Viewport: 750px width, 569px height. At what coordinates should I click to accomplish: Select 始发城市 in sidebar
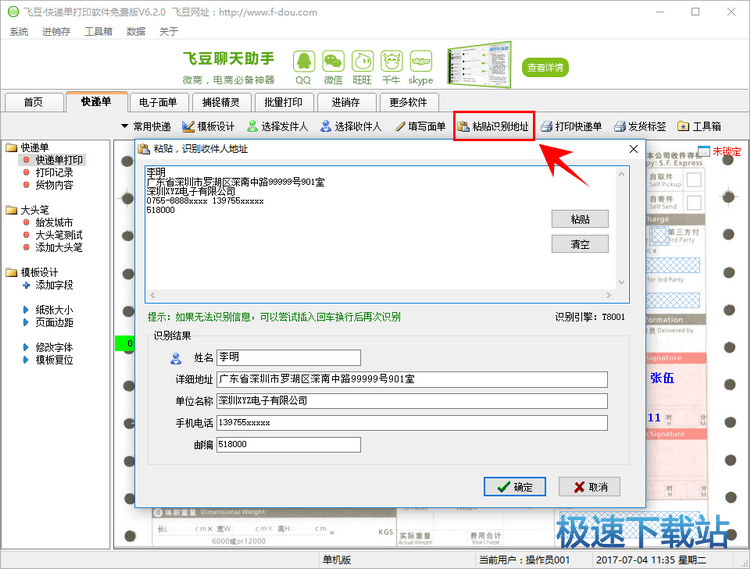[x=54, y=223]
